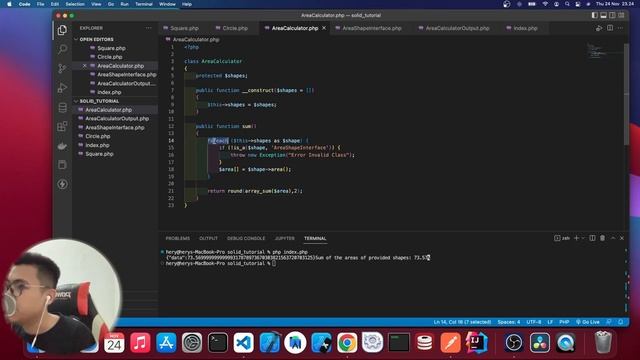Switch to the index.php tab
Screen dimensions: 640x360
pyautogui.click(x=525, y=28)
